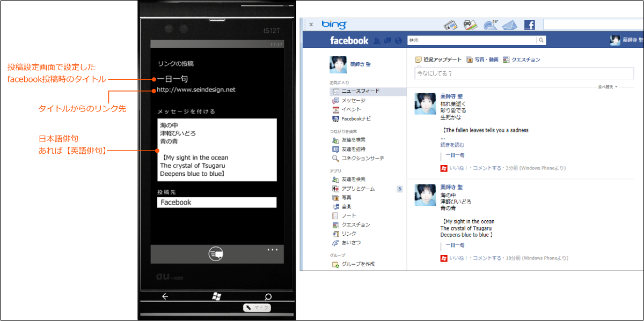Viewport: 644px width, 321px height.
Task: Tap the message text box on phone
Action: pos(217,150)
